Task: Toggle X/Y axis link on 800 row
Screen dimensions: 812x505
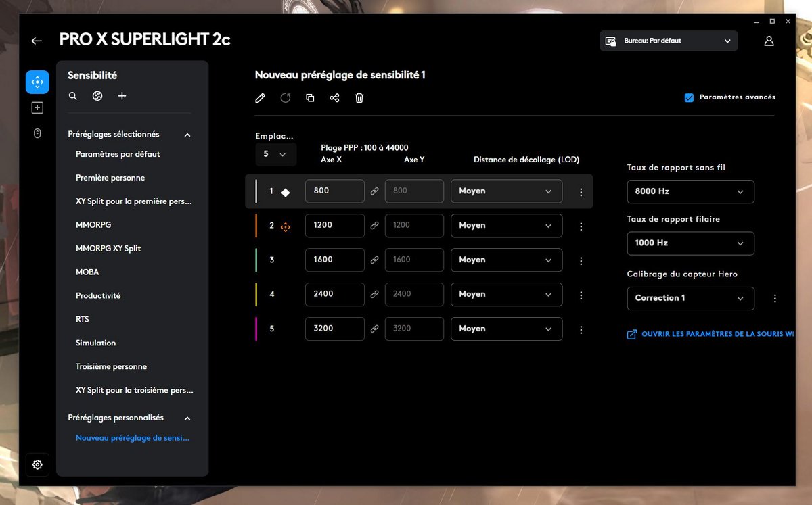Action: (374, 192)
